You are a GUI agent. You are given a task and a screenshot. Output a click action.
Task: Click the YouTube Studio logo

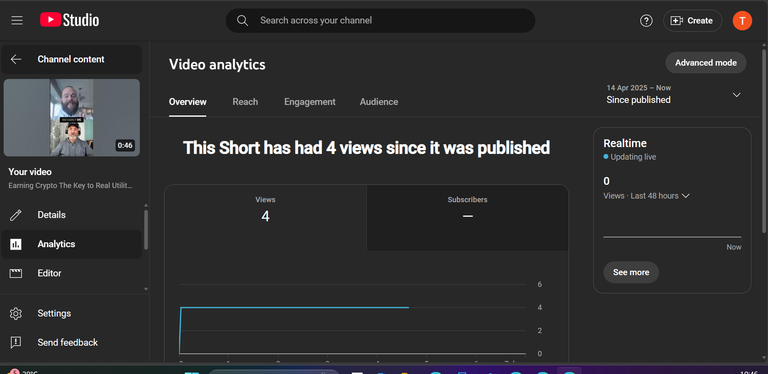click(70, 20)
